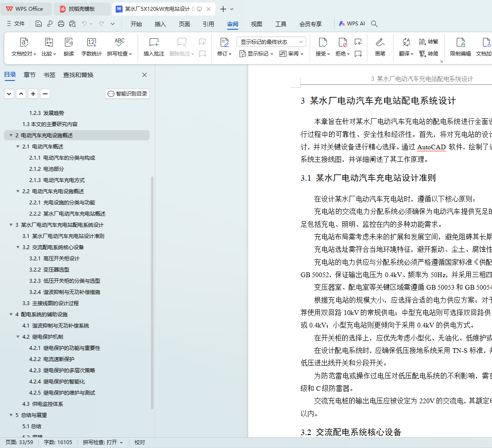The height and width of the screenshot is (448, 492).
Task: Go to 1.3 本文的主要研究内容
Action: [x=50, y=124]
